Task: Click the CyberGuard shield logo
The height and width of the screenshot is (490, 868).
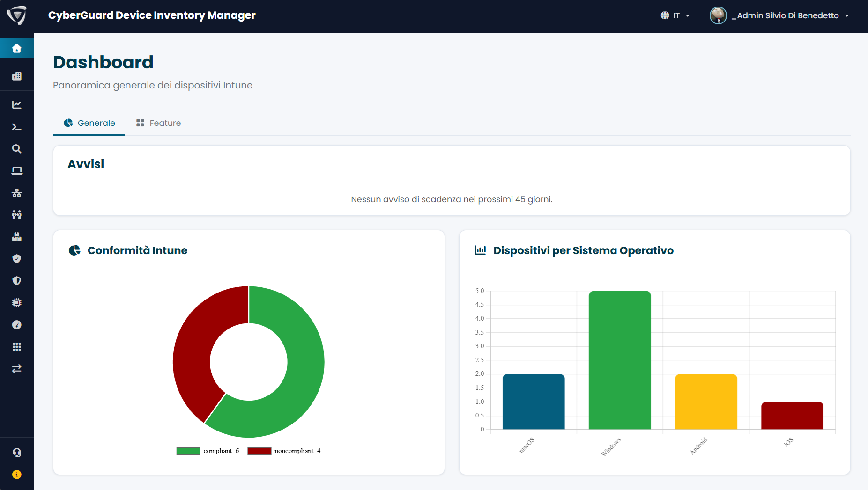Action: [x=17, y=15]
